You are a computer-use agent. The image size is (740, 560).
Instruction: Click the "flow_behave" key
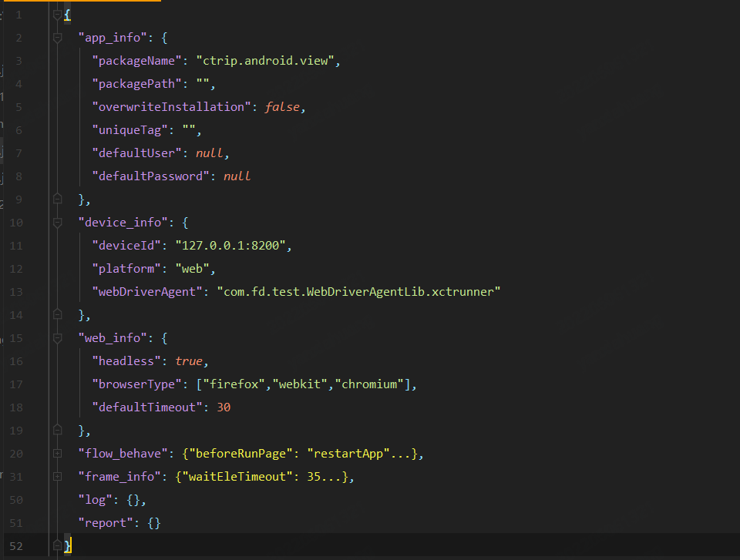click(123, 454)
